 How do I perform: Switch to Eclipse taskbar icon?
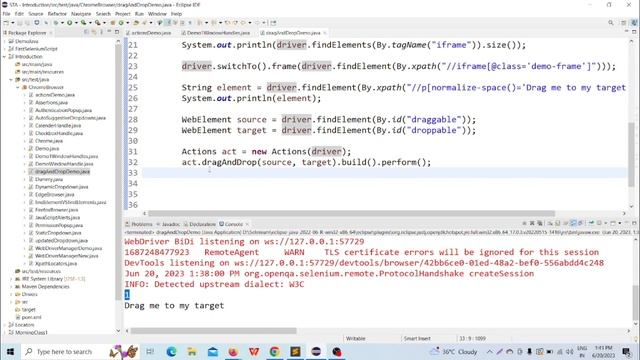click(x=316, y=351)
